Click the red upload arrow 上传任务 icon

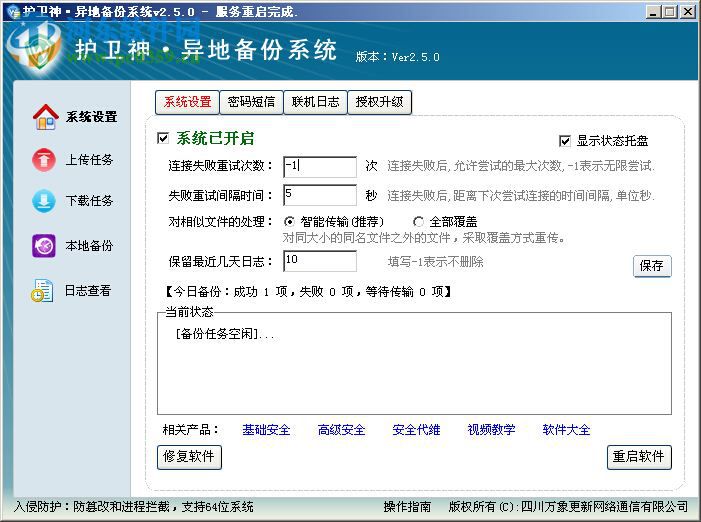coord(44,160)
